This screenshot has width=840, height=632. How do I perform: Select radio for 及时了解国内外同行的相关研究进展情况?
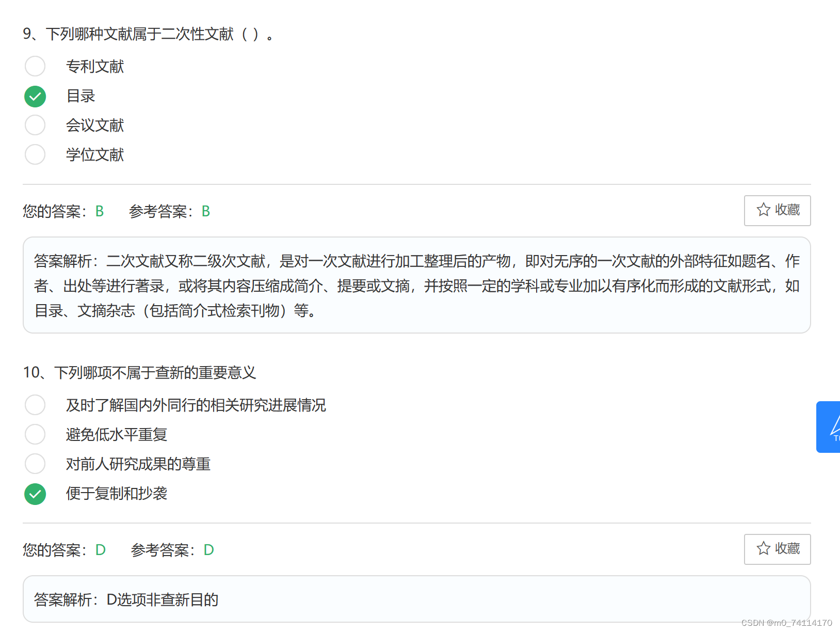coord(35,405)
